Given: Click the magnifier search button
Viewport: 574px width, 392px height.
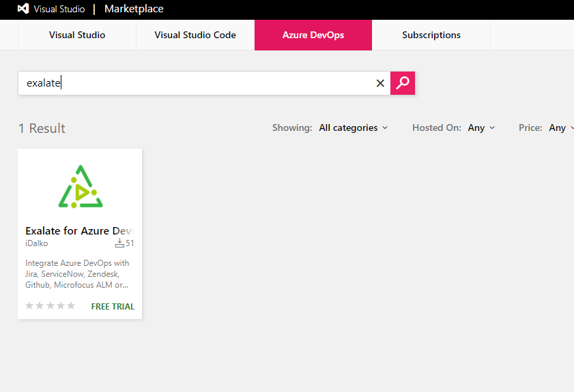Looking at the screenshot, I should (403, 83).
